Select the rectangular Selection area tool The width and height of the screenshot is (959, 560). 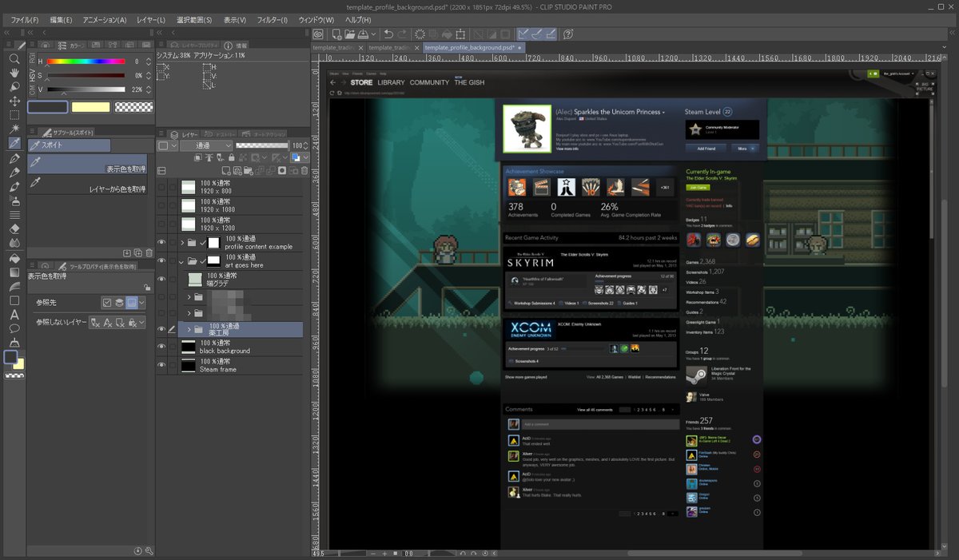pos(14,114)
